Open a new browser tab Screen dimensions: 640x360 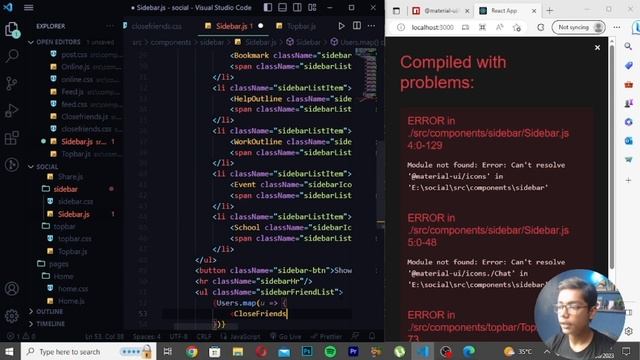pyautogui.click(x=549, y=11)
